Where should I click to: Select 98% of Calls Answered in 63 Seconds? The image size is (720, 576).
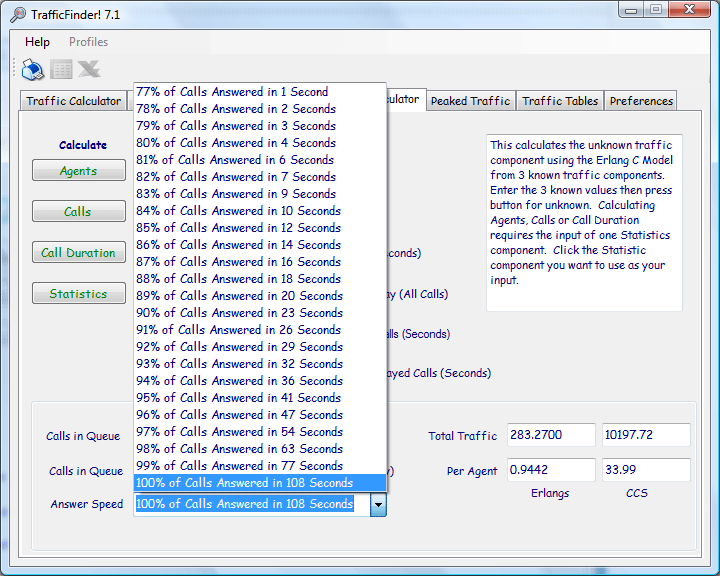point(260,449)
